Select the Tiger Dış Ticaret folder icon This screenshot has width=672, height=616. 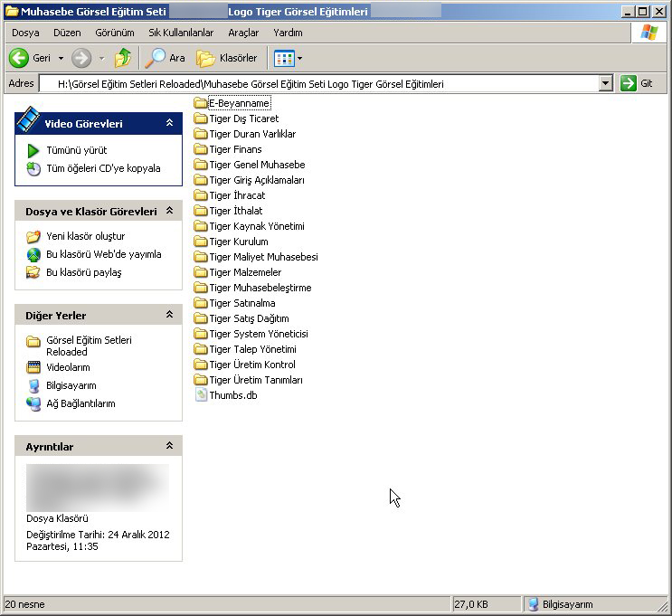200,118
